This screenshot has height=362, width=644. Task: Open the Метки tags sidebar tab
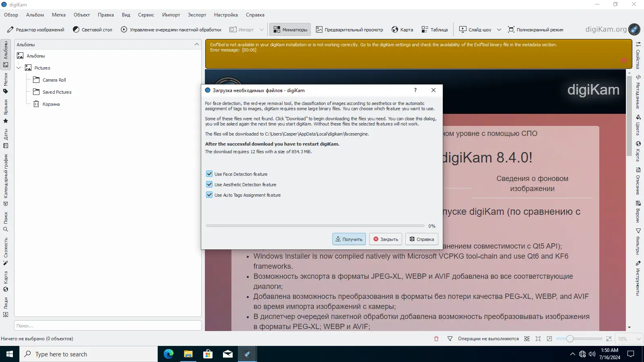point(6,83)
